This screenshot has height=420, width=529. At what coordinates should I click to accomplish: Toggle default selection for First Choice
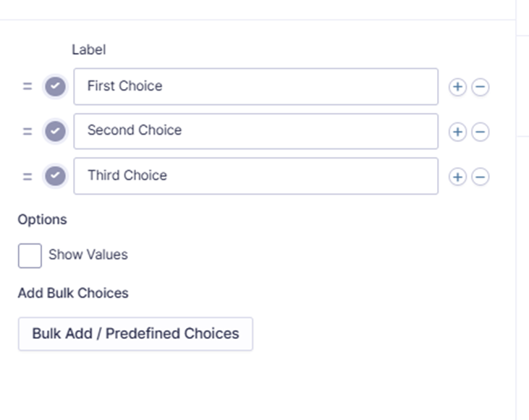point(56,87)
